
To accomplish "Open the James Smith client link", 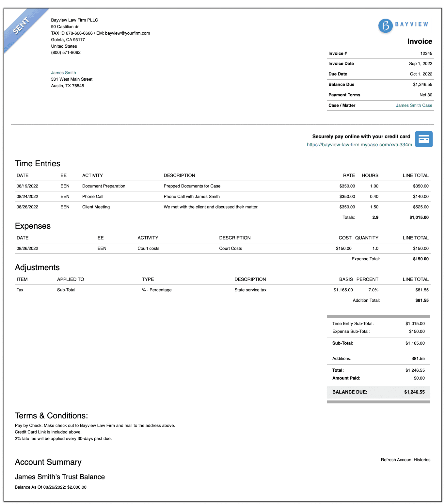I will (x=63, y=73).
